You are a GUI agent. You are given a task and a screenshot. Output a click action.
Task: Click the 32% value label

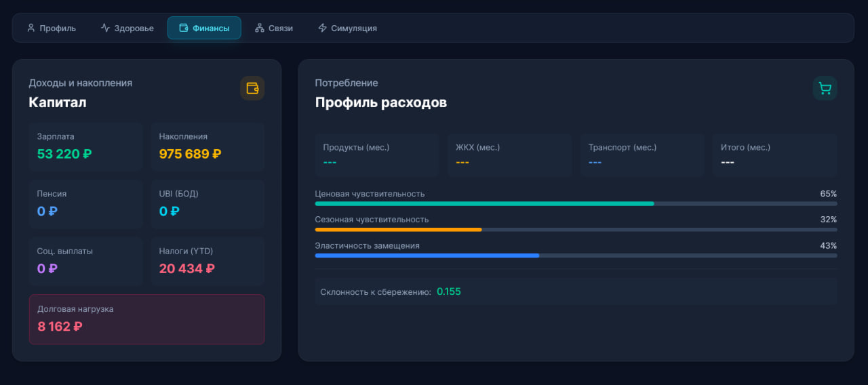(x=829, y=220)
